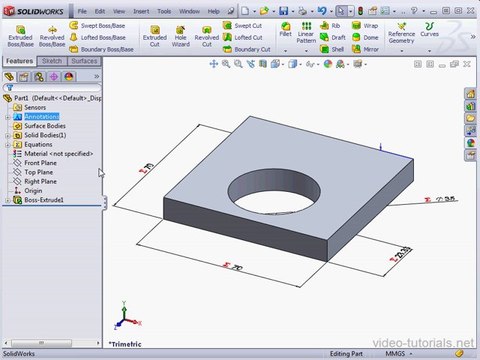Expand the Solid Bodies(1) node
Image resolution: width=480 pixels, height=360 pixels.
click(x=7, y=136)
